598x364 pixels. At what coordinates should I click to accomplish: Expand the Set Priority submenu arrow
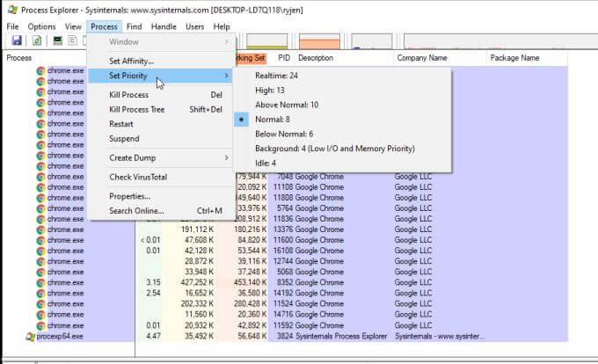tap(227, 76)
